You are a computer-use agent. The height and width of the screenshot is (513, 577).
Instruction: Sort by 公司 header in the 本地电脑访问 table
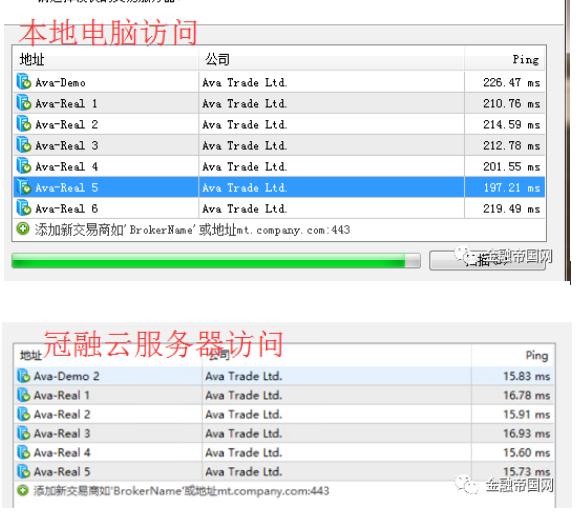click(x=331, y=59)
